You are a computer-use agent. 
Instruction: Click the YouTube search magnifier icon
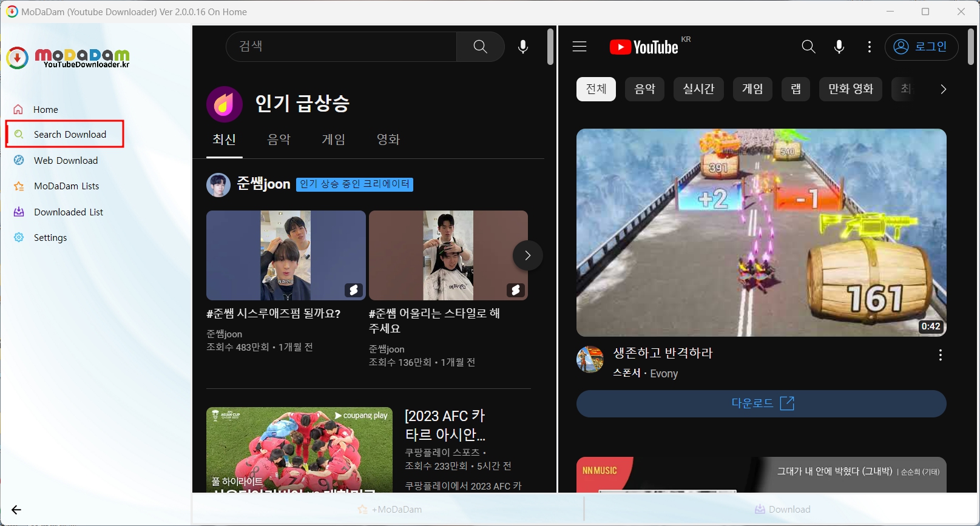tap(808, 47)
